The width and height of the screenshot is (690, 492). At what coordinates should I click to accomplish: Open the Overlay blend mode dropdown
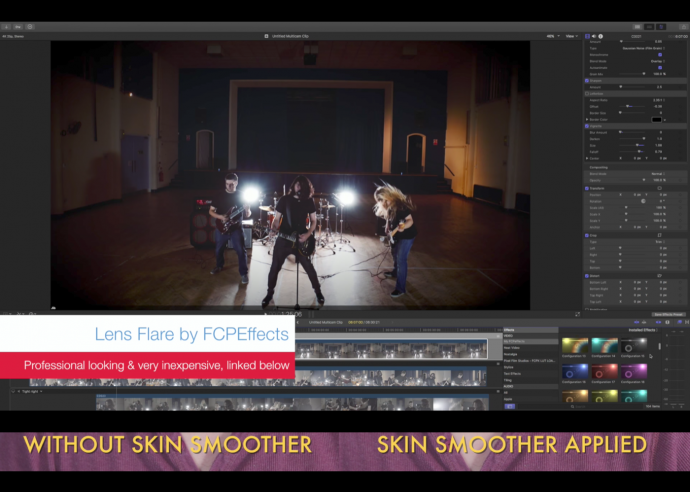(657, 61)
